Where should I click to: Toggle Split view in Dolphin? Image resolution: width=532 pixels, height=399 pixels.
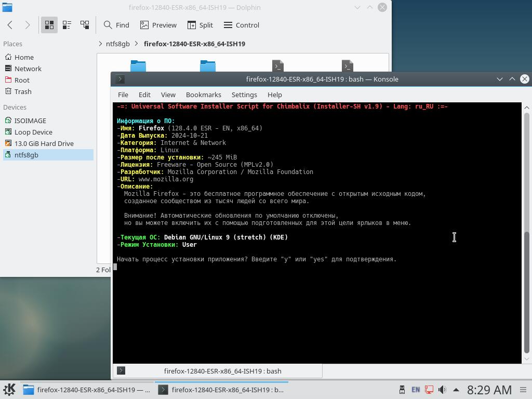tap(200, 25)
